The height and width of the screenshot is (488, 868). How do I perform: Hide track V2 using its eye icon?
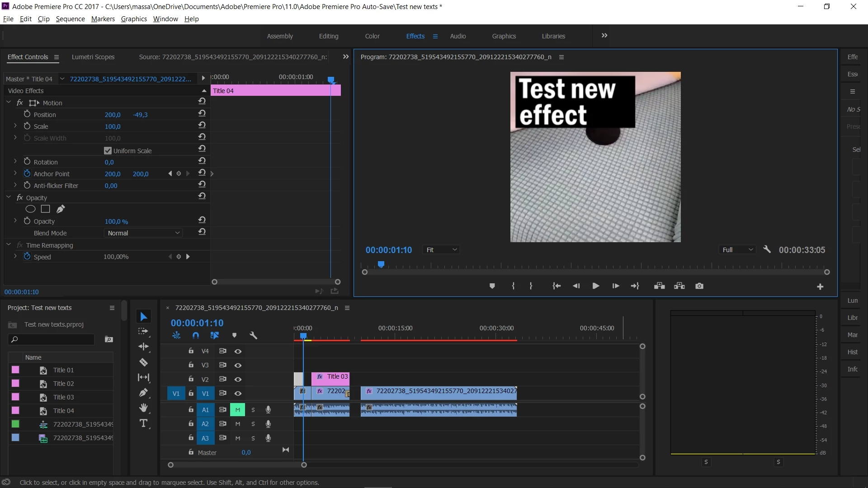click(x=238, y=380)
